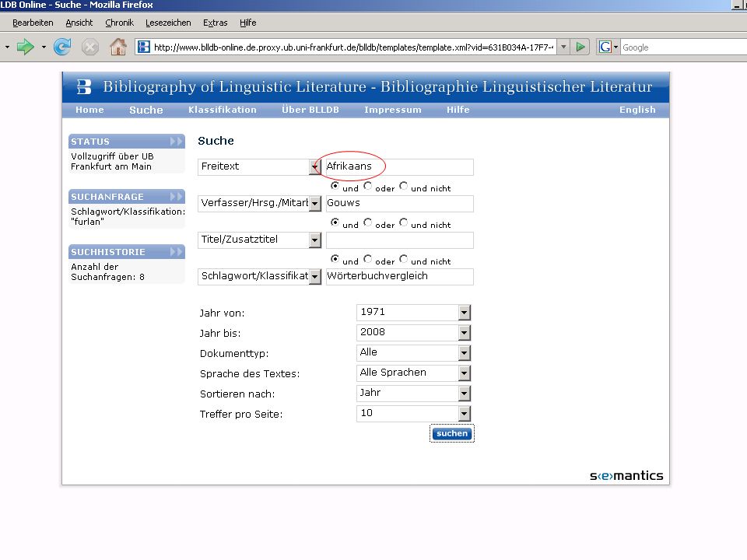Click the semantics logo at bottom
Viewport: 747px width, 560px height.
626,475
